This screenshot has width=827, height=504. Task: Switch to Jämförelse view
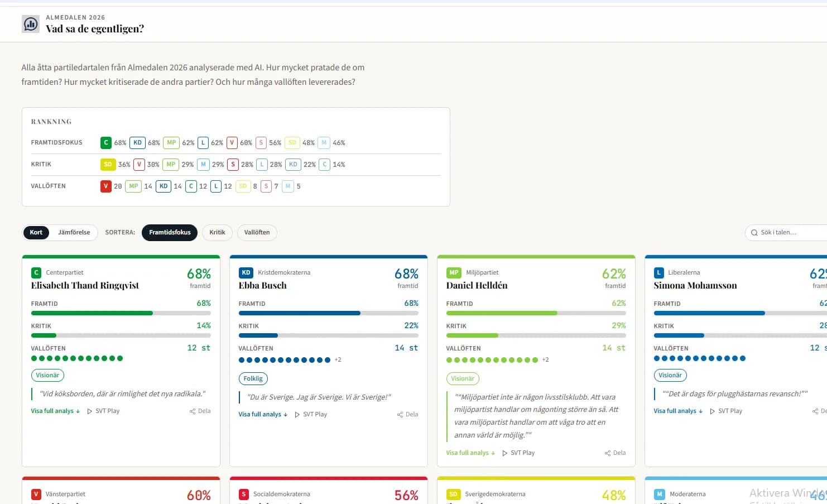coord(74,233)
